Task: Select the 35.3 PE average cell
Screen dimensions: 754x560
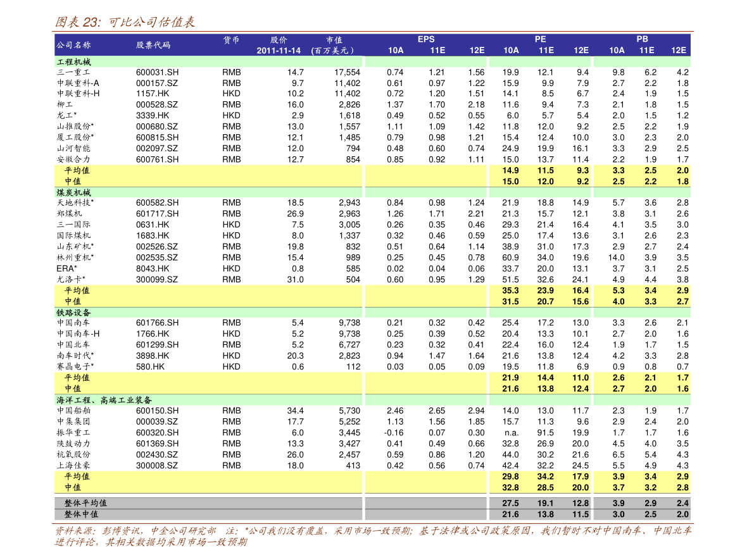Action: click(x=510, y=290)
